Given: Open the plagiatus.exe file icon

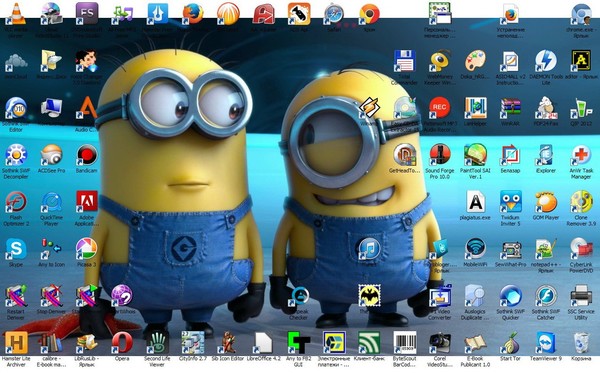Looking at the screenshot, I should click(x=475, y=202).
